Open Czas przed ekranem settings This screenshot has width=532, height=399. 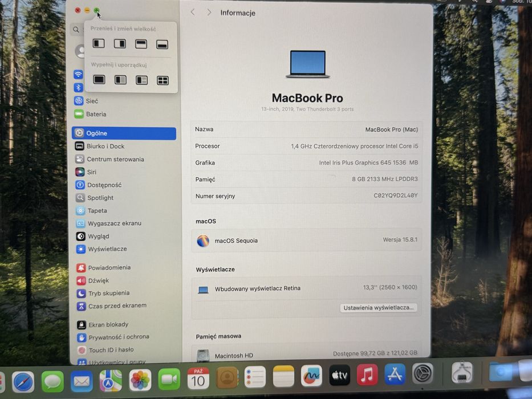124,306
